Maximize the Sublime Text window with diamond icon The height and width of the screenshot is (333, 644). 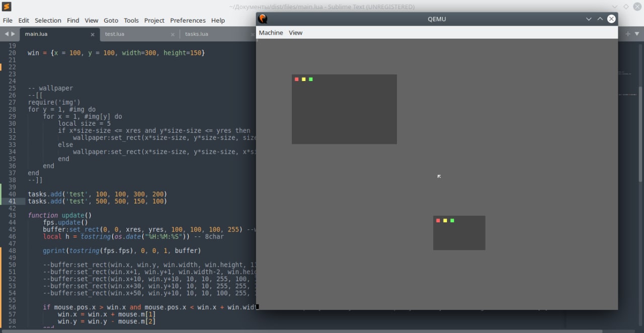coord(626,7)
